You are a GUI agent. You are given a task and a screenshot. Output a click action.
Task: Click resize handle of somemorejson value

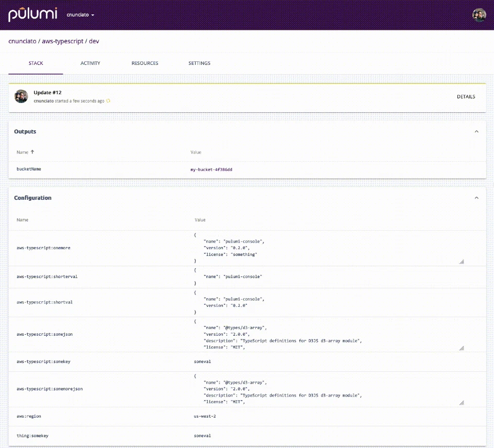462,403
